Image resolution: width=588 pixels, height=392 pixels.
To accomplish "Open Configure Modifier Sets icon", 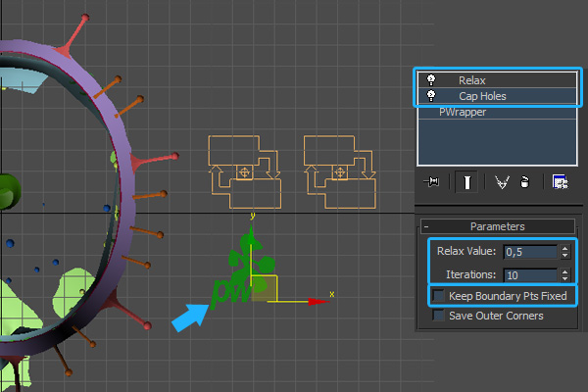I will pyautogui.click(x=560, y=181).
